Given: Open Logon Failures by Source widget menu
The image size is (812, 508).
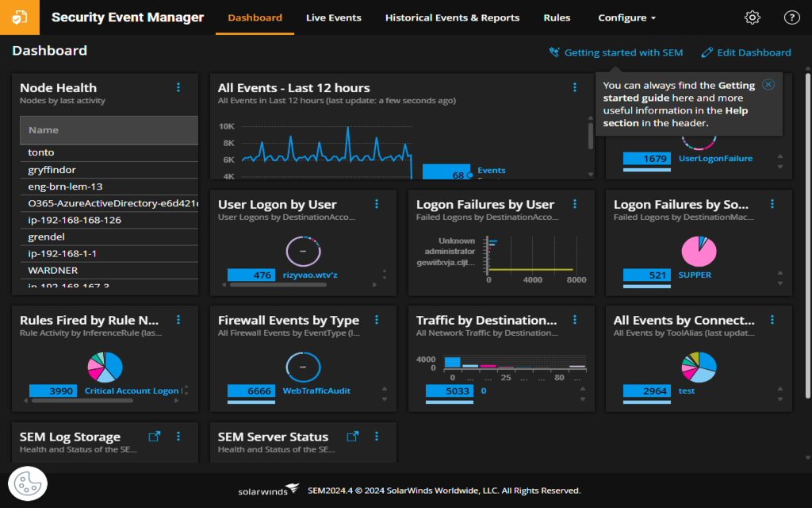Looking at the screenshot, I should [x=772, y=204].
